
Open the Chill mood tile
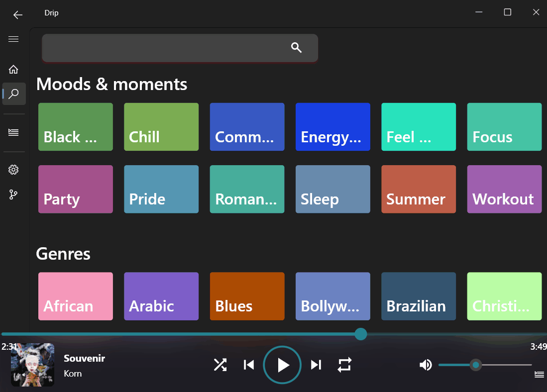pos(162,127)
